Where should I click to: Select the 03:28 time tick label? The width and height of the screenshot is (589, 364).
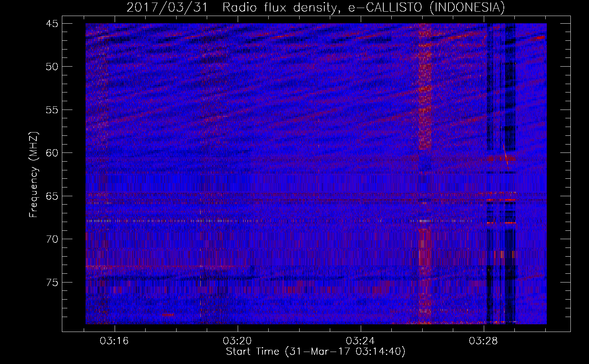pyautogui.click(x=483, y=341)
